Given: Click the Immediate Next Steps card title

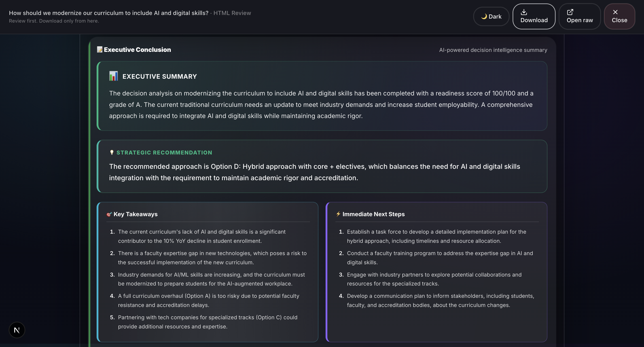Looking at the screenshot, I should tap(373, 214).
